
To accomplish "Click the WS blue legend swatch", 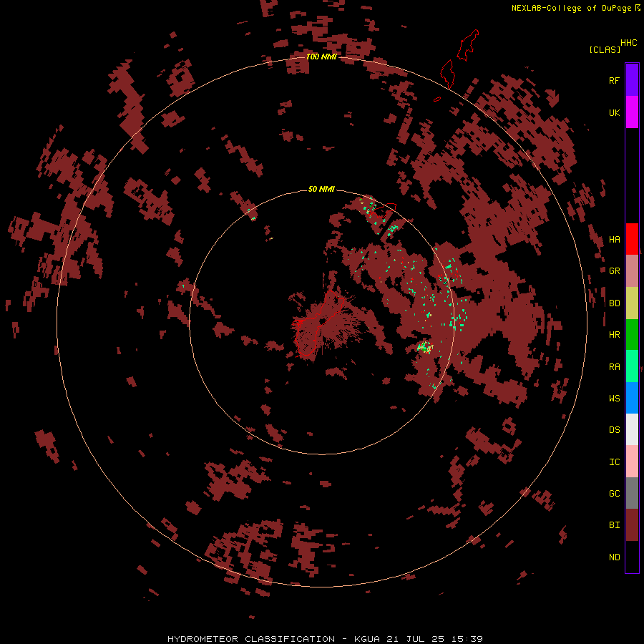I will point(632,398).
